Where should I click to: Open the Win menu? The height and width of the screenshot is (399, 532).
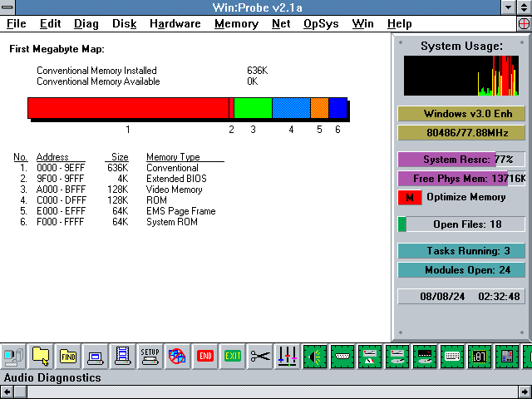point(362,24)
